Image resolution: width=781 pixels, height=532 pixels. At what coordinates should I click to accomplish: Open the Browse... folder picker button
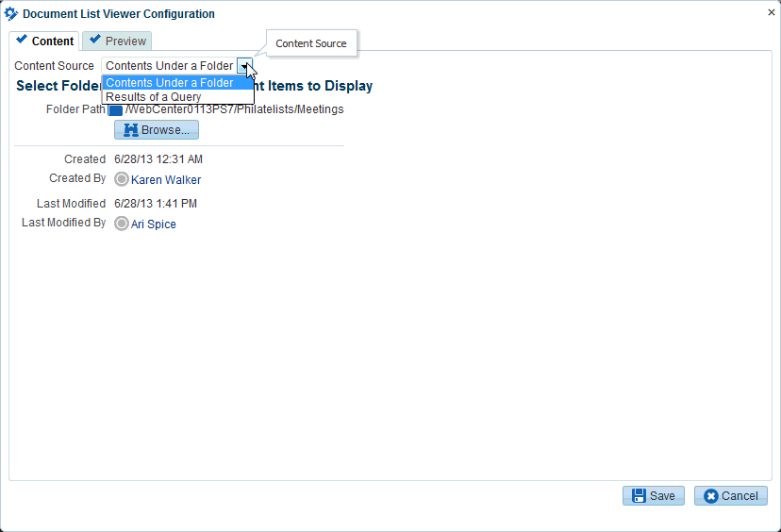click(157, 129)
